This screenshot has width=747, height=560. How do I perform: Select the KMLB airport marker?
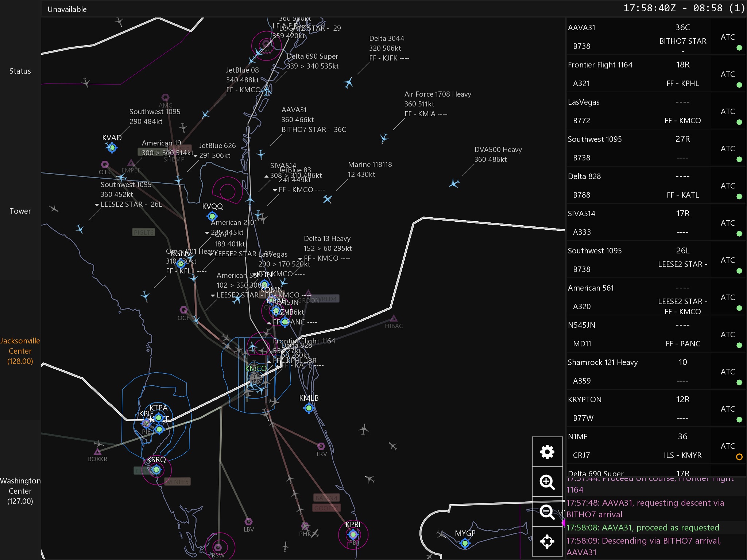(309, 408)
